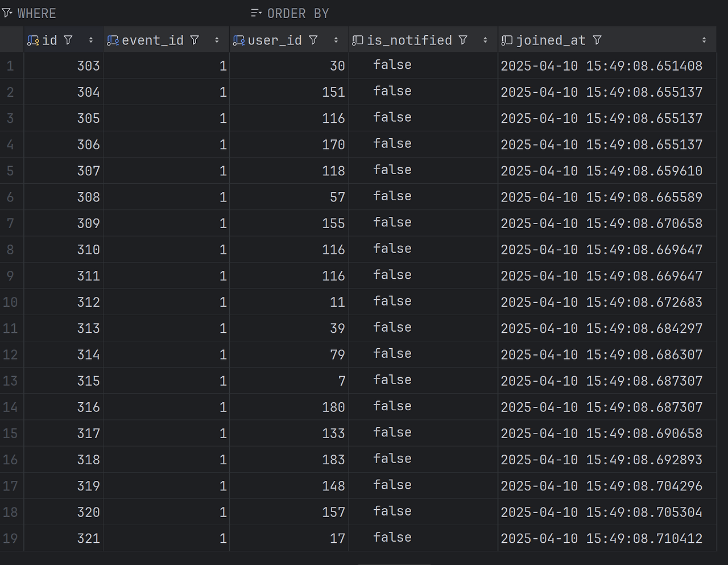The image size is (728, 565).
Task: Click user_id cell 79
Action: (x=289, y=354)
